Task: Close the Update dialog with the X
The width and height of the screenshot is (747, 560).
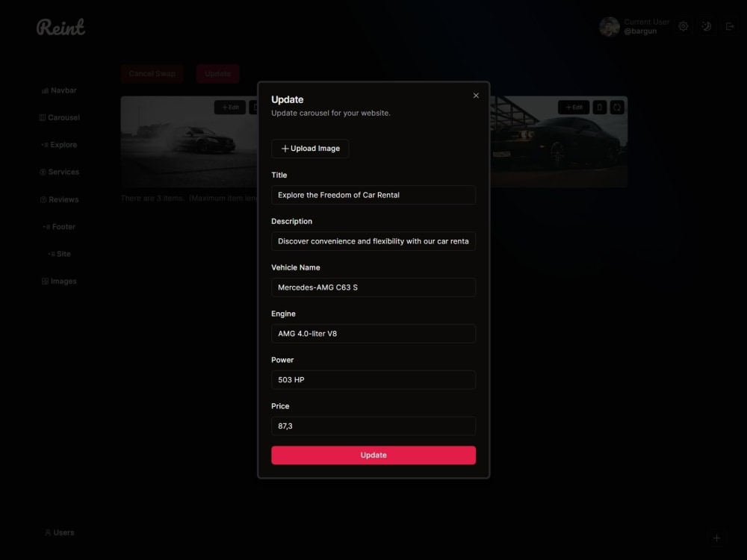Action: point(475,96)
